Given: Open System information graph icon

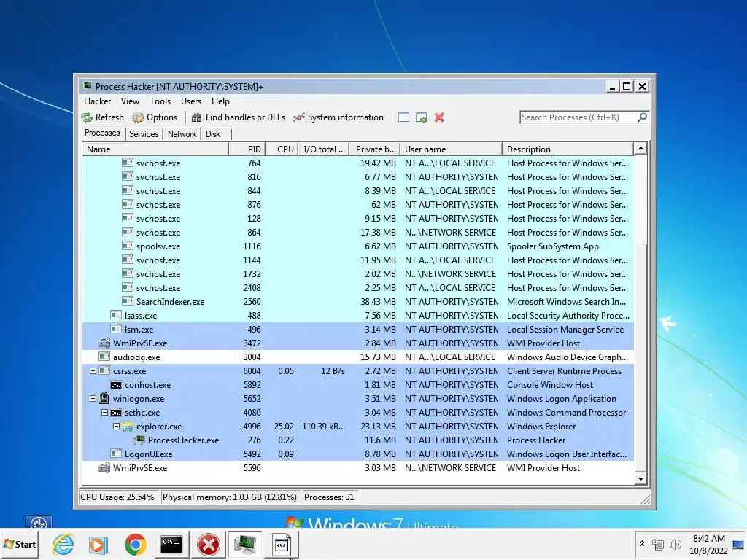Looking at the screenshot, I should point(298,117).
